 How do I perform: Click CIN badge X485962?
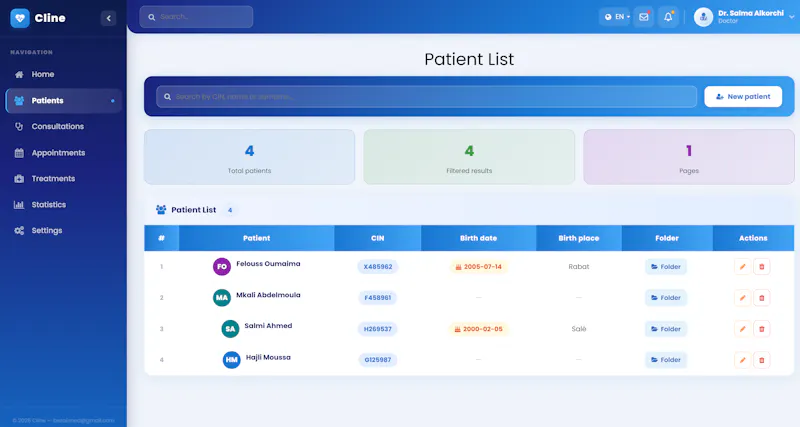[378, 267]
